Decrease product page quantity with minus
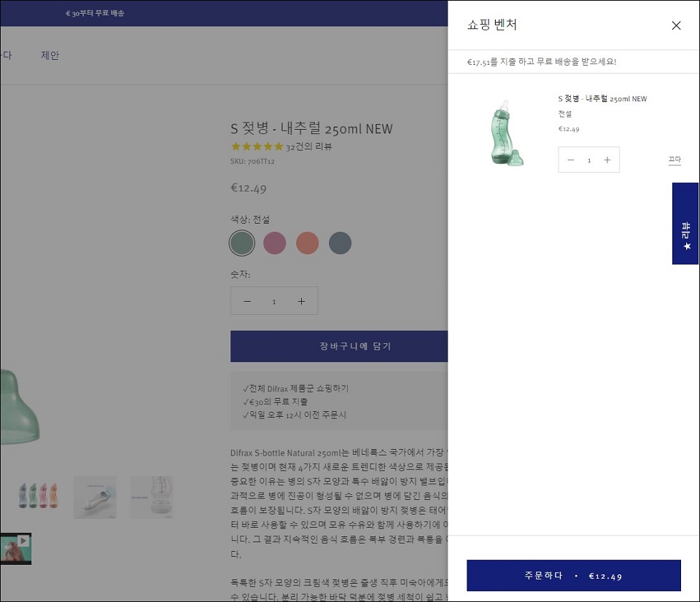700x602 pixels. [x=247, y=301]
